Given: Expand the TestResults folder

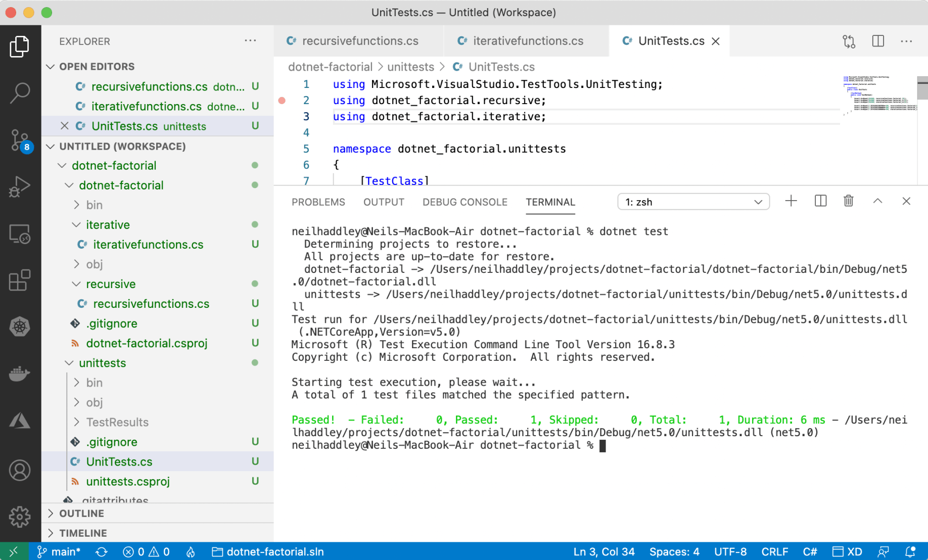Looking at the screenshot, I should pos(117,422).
